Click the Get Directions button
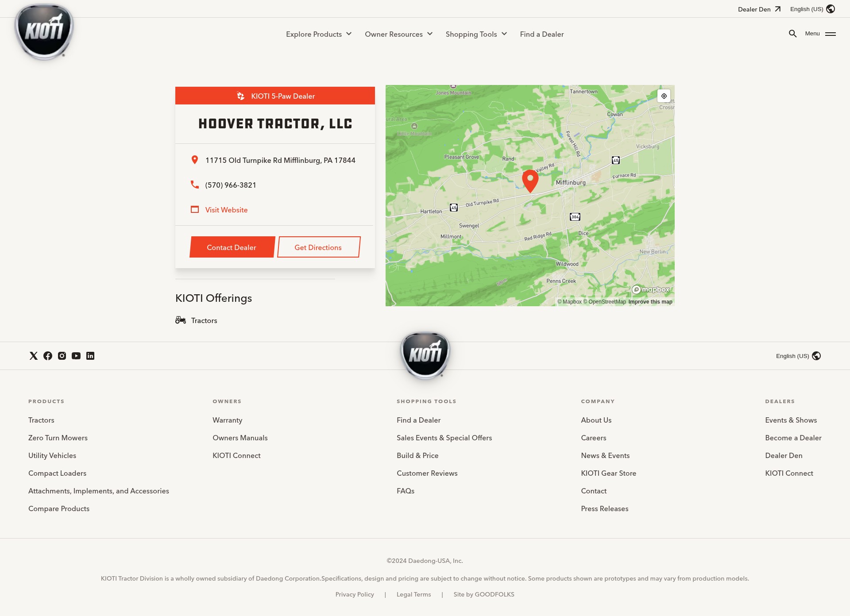850x616 pixels. tap(319, 247)
